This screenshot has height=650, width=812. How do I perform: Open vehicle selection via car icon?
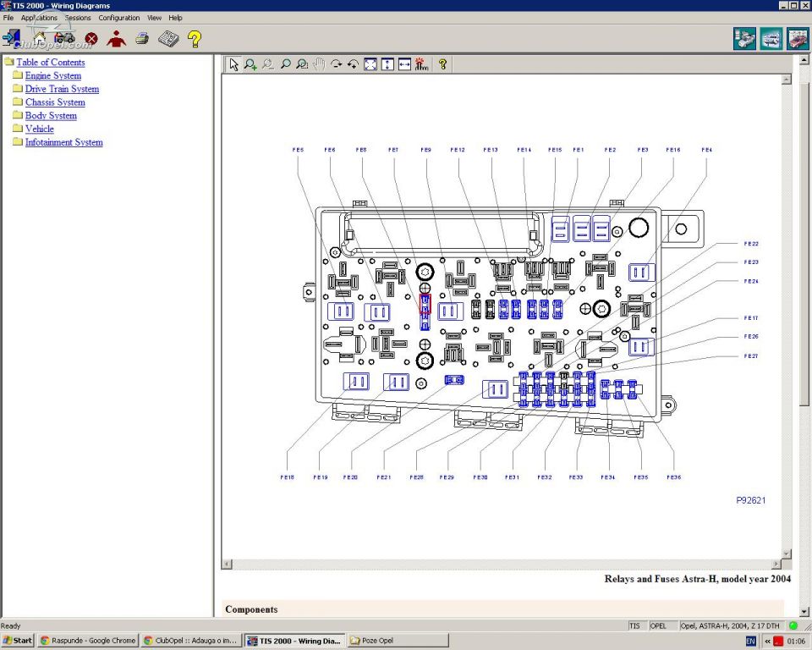[x=64, y=38]
